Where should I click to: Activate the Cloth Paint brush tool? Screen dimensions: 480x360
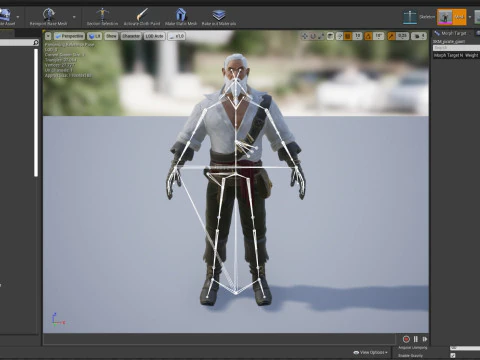[142, 15]
